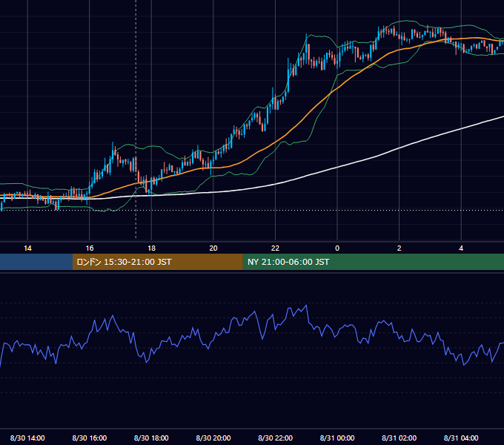Click the 8/30 20:00 date label
504x445 pixels.
[x=213, y=438]
